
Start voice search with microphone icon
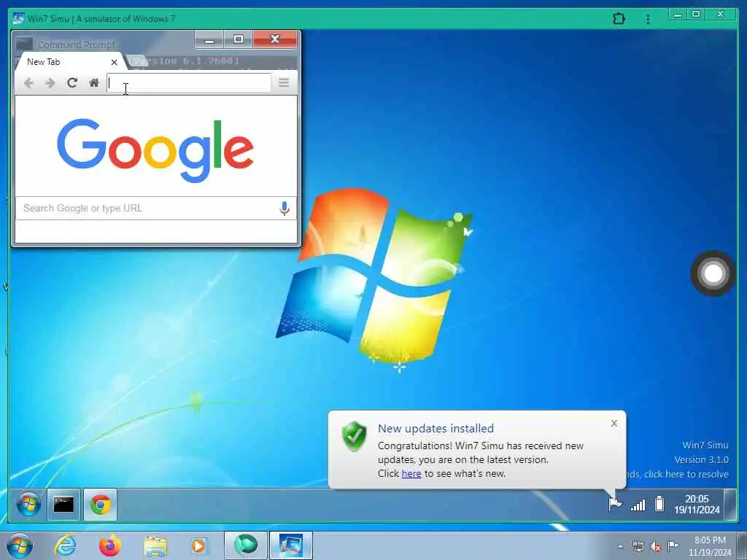[x=285, y=208]
